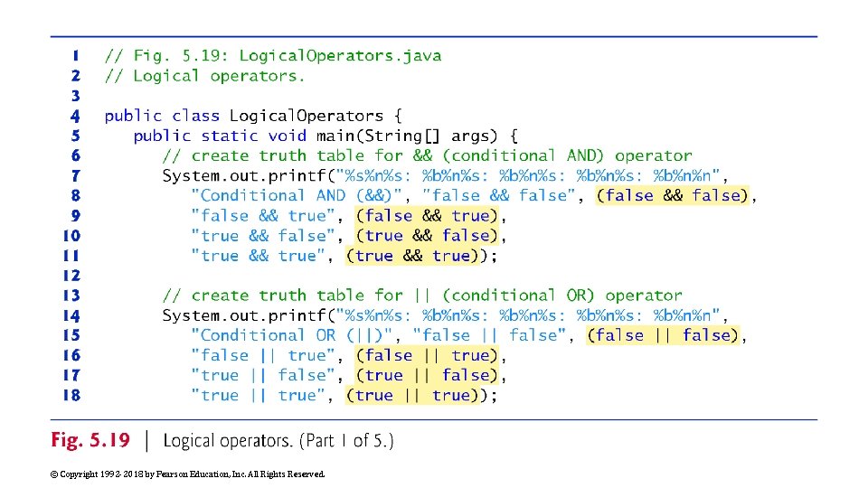This screenshot has width=868, height=488.
Task: Click the format string on line 14
Action: click(x=527, y=315)
